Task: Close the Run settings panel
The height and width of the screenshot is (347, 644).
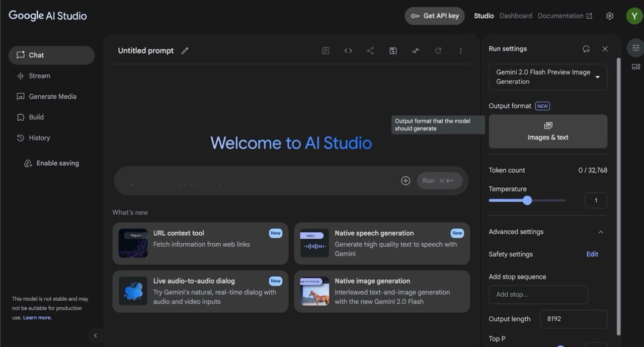Action: [x=605, y=49]
